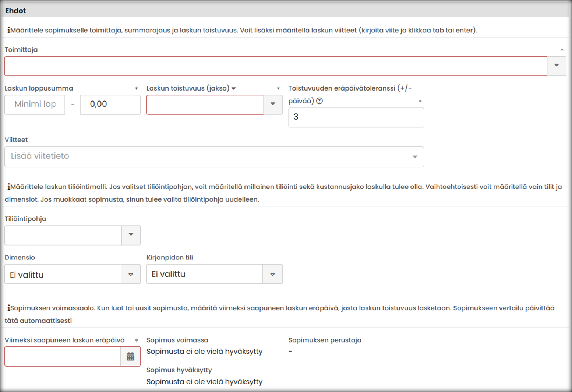This screenshot has width=572, height=392.
Task: Click the Viimeksi saapuneen laskun eräpäivä field
Action: click(63, 356)
